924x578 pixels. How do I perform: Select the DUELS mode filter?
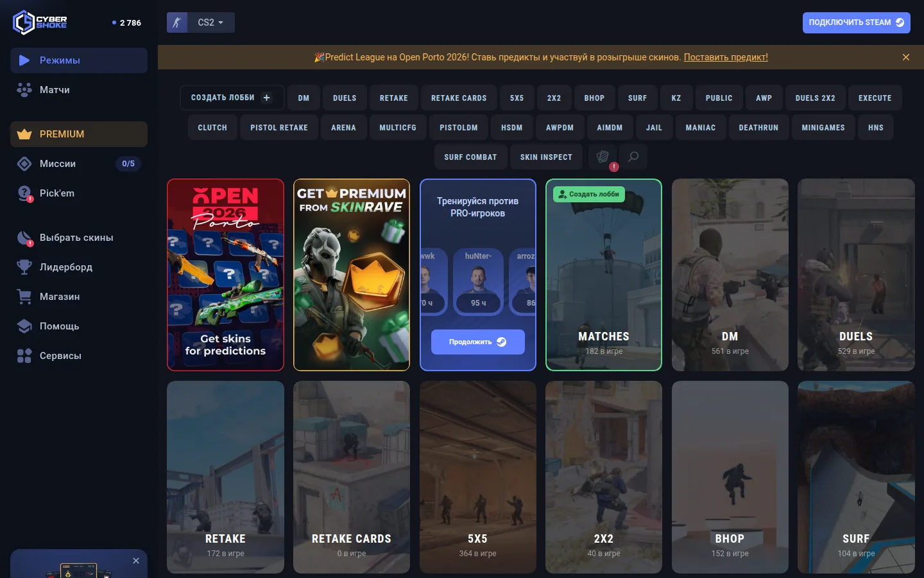(x=345, y=98)
